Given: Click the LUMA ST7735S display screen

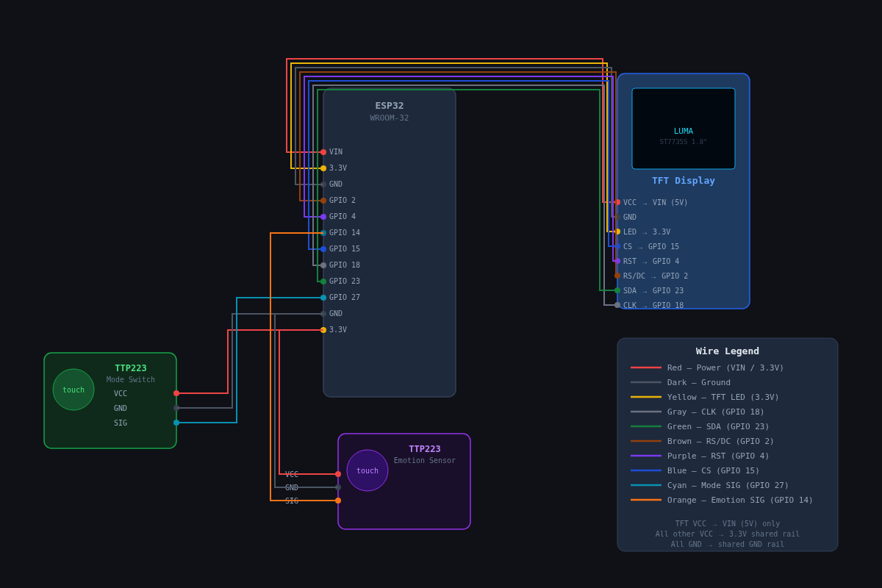Looking at the screenshot, I should click(x=684, y=129).
